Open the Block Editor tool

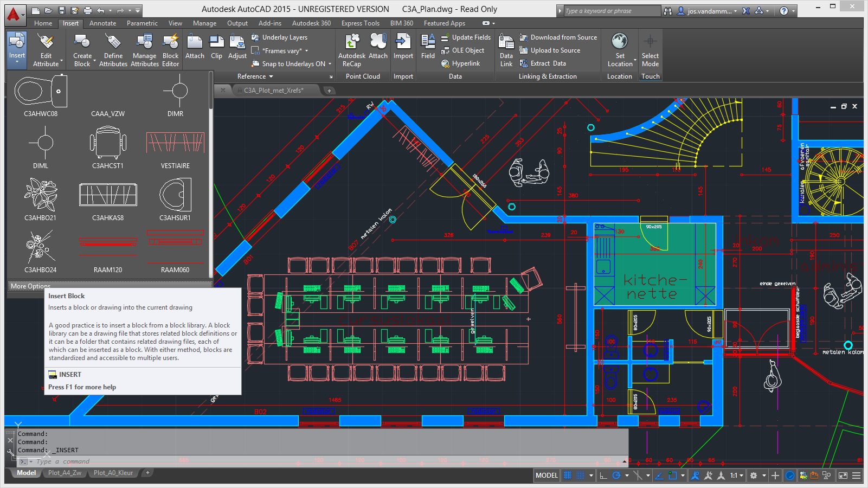pyautogui.click(x=170, y=49)
